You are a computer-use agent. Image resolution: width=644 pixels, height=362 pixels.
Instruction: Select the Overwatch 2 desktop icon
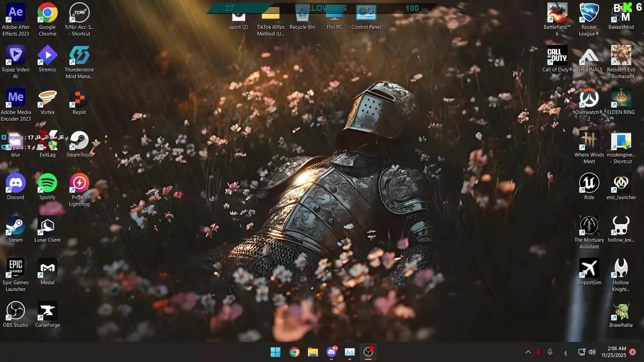[589, 106]
